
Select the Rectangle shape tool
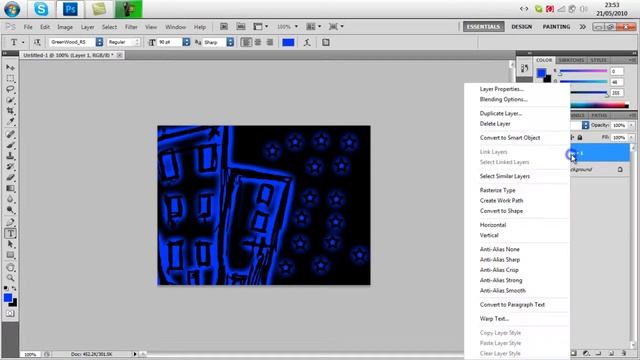coord(10,255)
